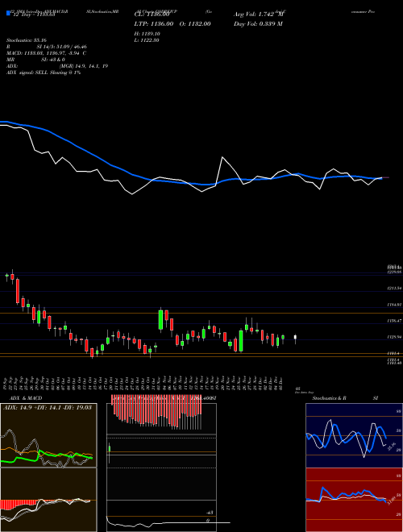The width and height of the screenshot is (403, 532).
Task: Click the '29' level label in RSI panel
Action: (399, 515)
